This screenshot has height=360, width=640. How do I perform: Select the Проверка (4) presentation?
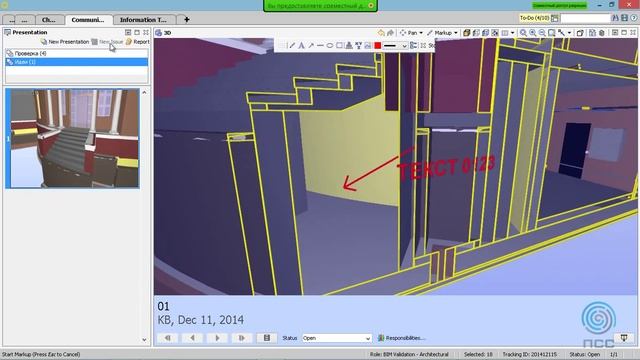pos(77,53)
